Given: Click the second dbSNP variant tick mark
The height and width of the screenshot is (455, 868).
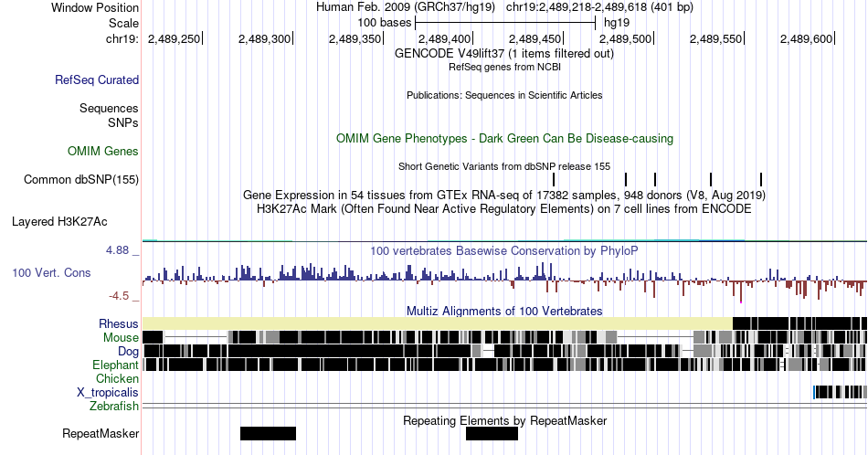Looking at the screenshot, I should tap(626, 179).
